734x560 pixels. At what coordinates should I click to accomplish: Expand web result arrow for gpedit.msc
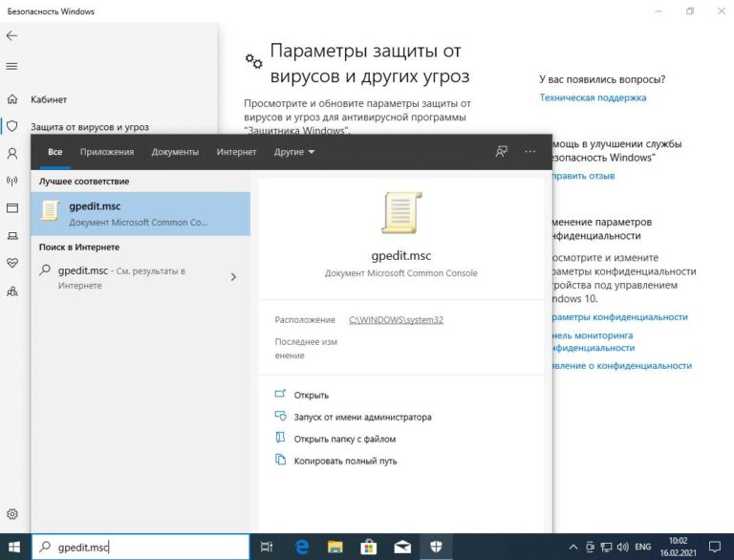coord(233,277)
